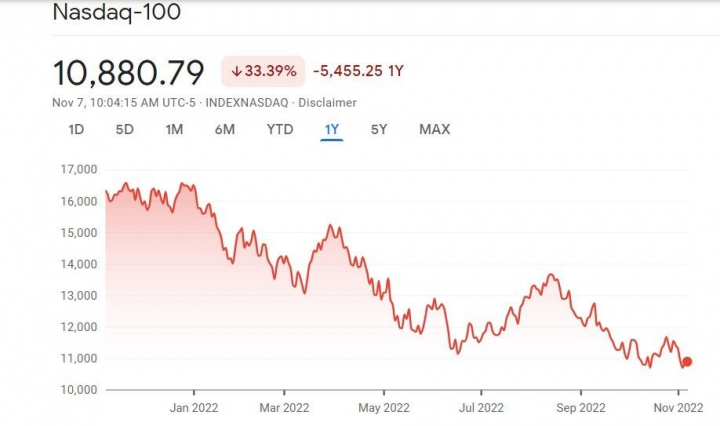Switch chart to 5Y range

pyautogui.click(x=379, y=129)
